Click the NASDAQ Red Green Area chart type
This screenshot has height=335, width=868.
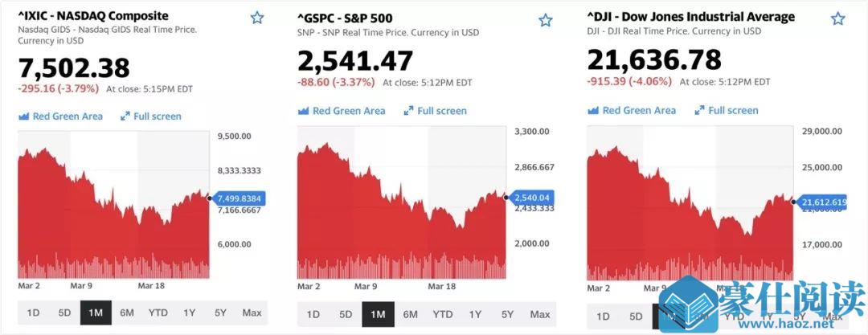click(60, 116)
